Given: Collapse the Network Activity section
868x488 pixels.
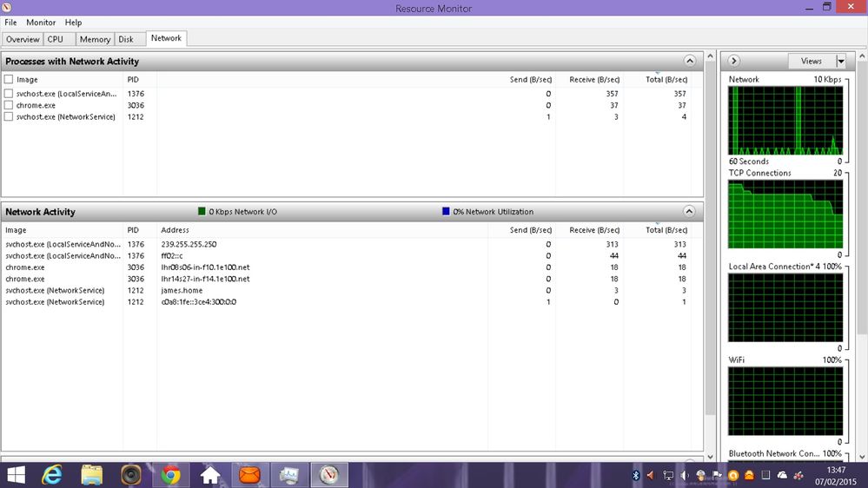Looking at the screenshot, I should coord(689,211).
